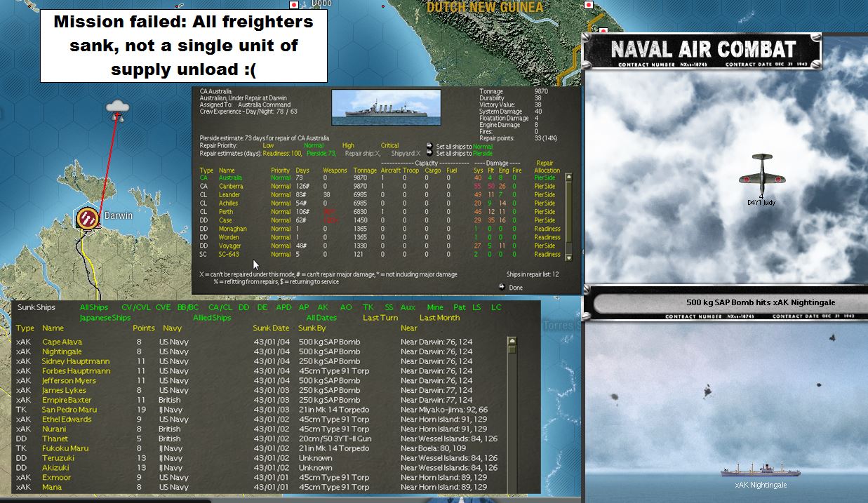
Task: Click the Naval Air Combat header banner
Action: [702, 51]
